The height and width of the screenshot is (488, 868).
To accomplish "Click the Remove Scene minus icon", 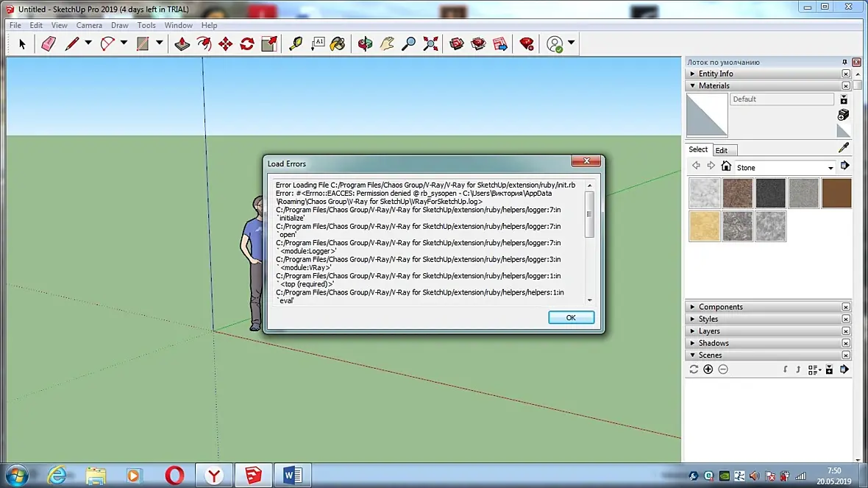I will point(723,369).
